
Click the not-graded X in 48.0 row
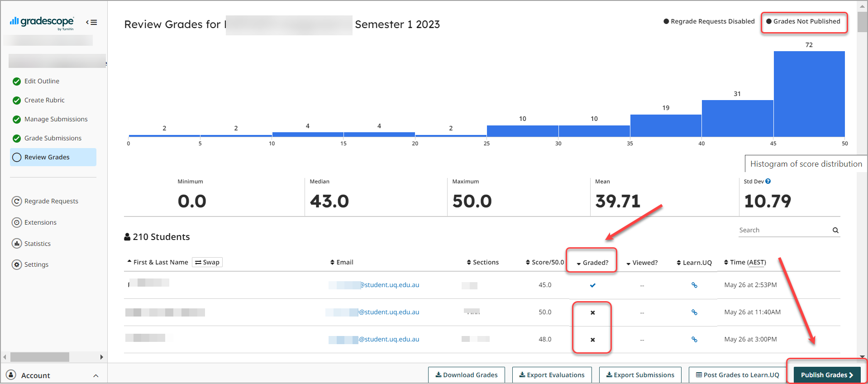coord(593,340)
